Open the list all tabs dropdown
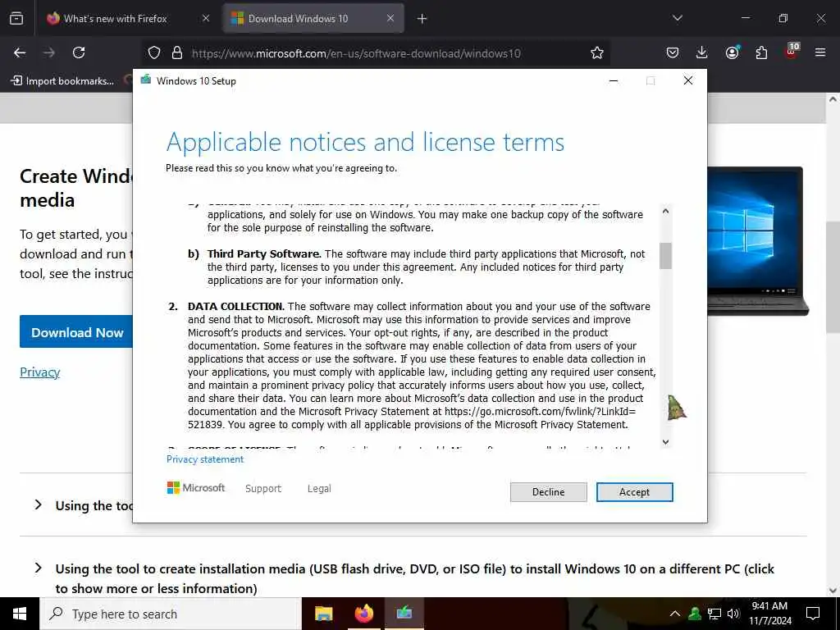The height and width of the screenshot is (630, 840). pos(677,18)
